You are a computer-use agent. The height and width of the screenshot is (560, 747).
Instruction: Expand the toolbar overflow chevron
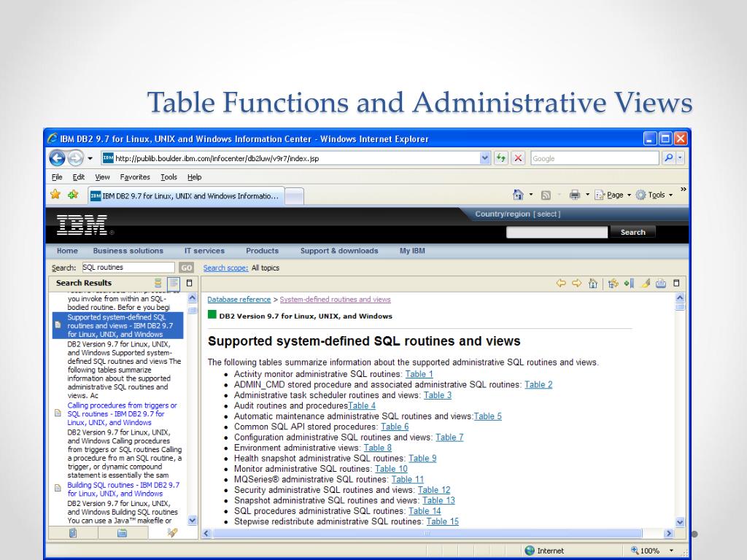683,190
